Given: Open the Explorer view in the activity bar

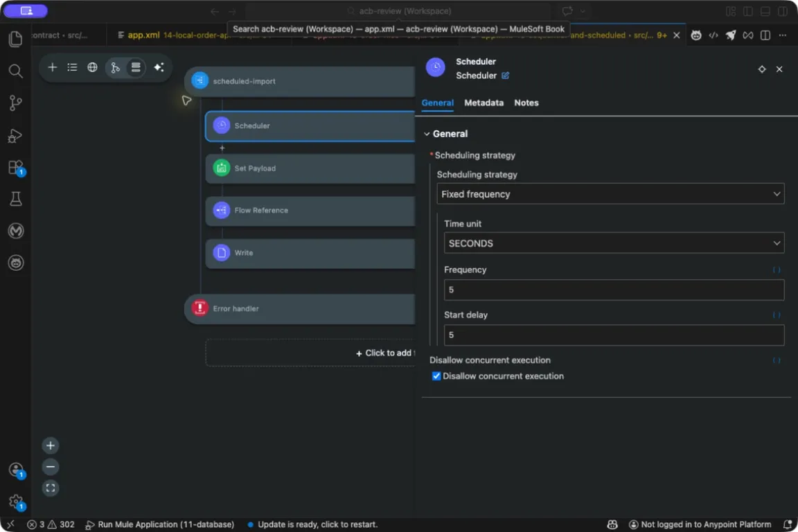Looking at the screenshot, I should click(x=16, y=39).
